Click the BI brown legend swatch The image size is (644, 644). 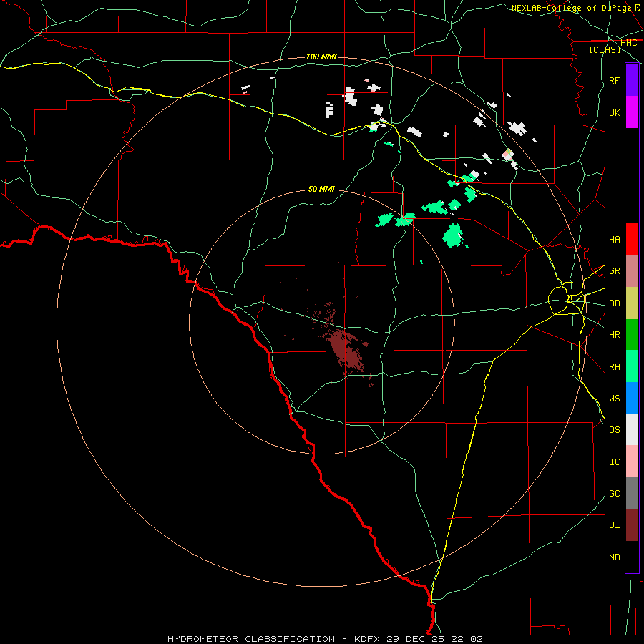click(x=632, y=525)
